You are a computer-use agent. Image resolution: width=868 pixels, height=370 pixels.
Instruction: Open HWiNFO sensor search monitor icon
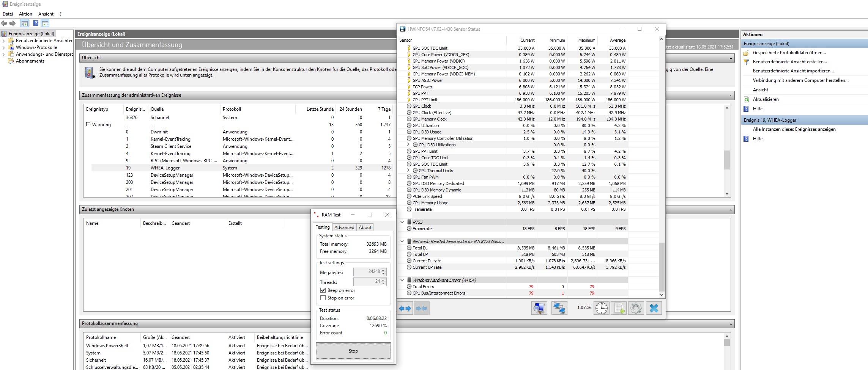(539, 309)
